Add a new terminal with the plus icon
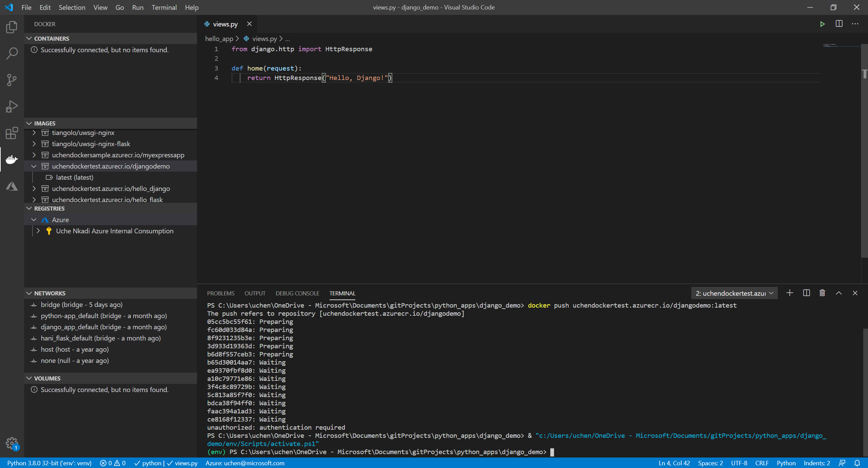The width and height of the screenshot is (868, 468). [790, 293]
